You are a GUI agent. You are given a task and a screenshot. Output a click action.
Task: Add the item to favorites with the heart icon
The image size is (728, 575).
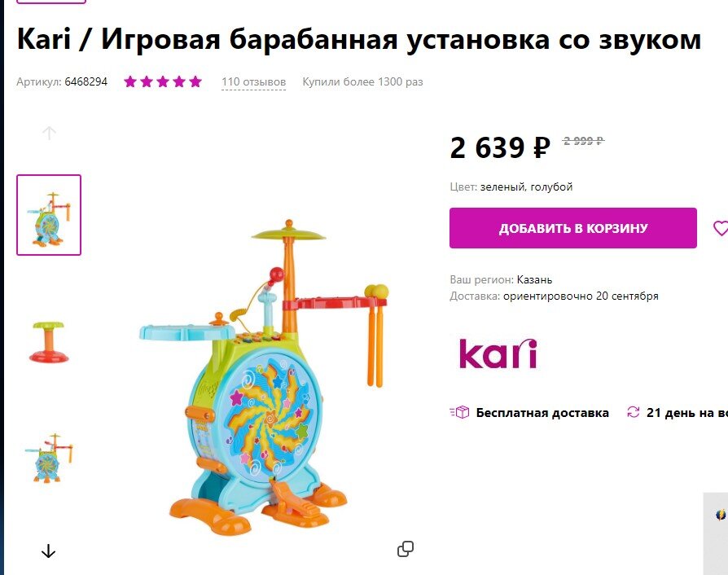point(721,228)
